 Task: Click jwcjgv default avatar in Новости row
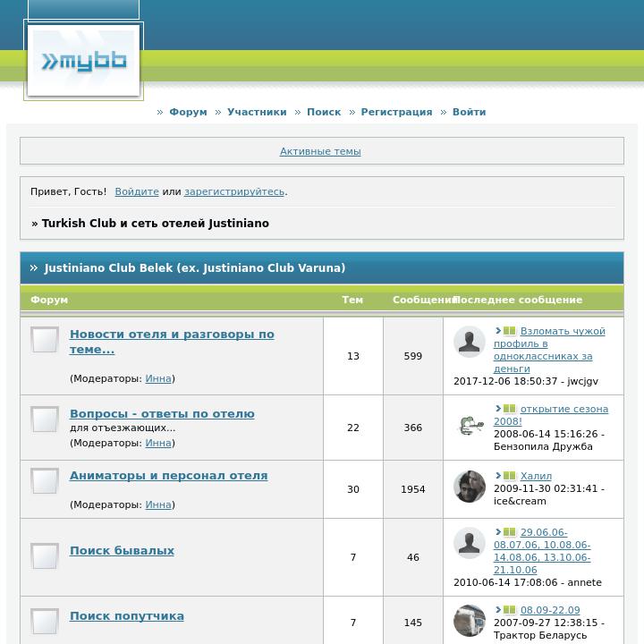click(470, 342)
